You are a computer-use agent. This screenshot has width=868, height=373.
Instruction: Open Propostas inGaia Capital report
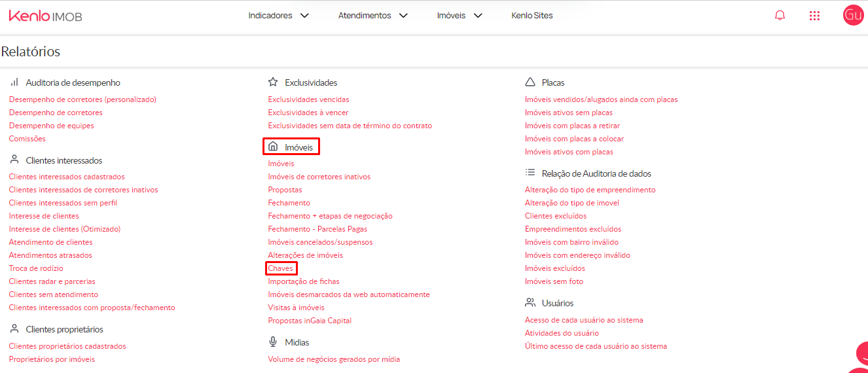tap(310, 321)
